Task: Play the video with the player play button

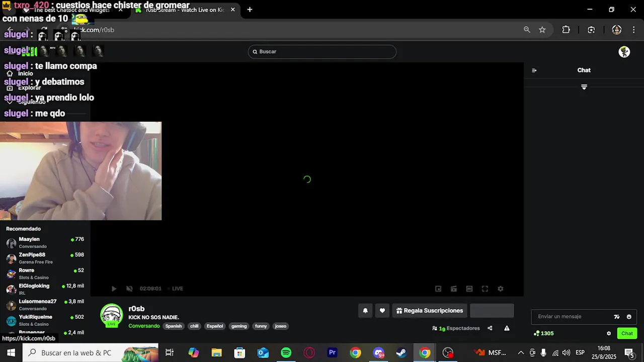Action: pos(114,289)
